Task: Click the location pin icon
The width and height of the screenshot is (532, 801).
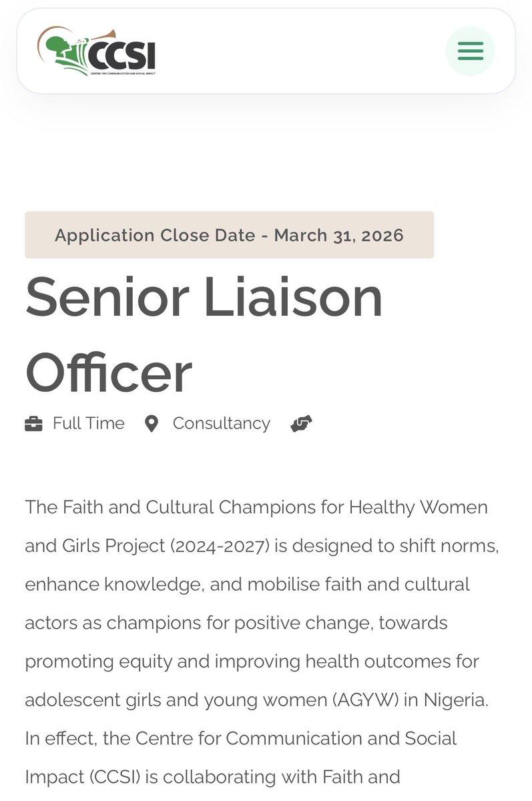Action: pos(152,424)
